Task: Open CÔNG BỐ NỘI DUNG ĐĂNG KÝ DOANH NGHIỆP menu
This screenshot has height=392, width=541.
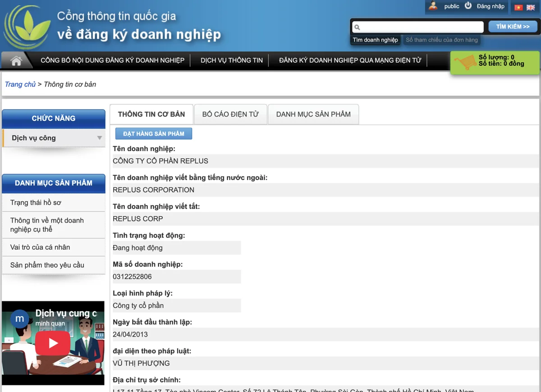Action: 113,60
